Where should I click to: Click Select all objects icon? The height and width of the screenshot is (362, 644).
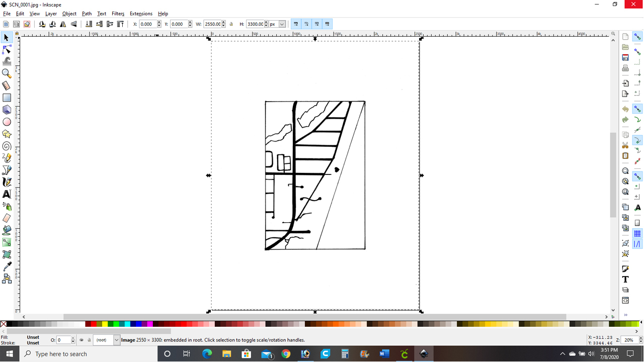pyautogui.click(x=6, y=24)
